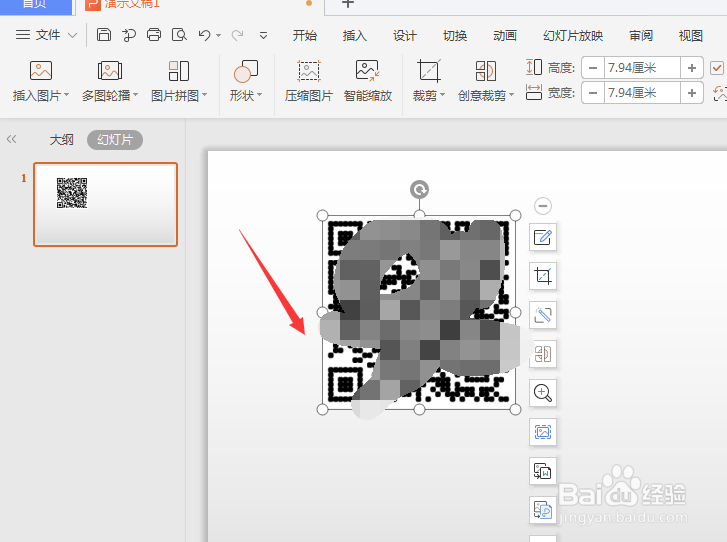The width and height of the screenshot is (727, 542).
Task: Click the rotate handle above the QR image
Action: point(419,190)
